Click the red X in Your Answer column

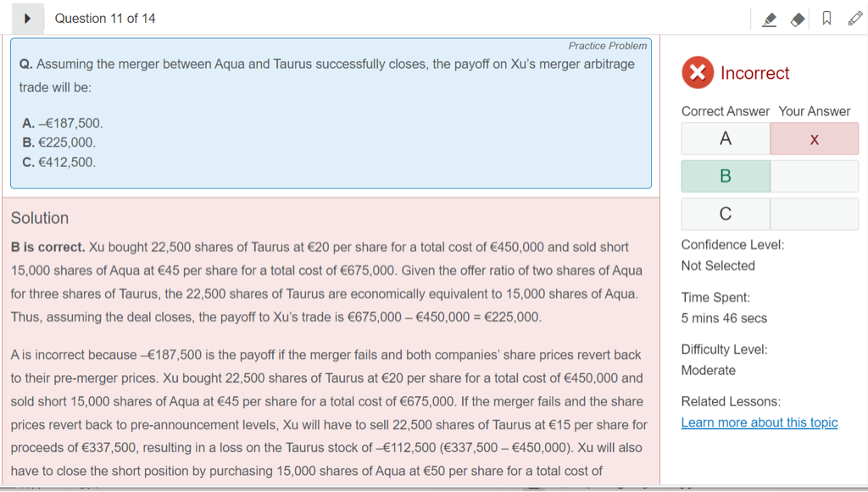pos(814,139)
